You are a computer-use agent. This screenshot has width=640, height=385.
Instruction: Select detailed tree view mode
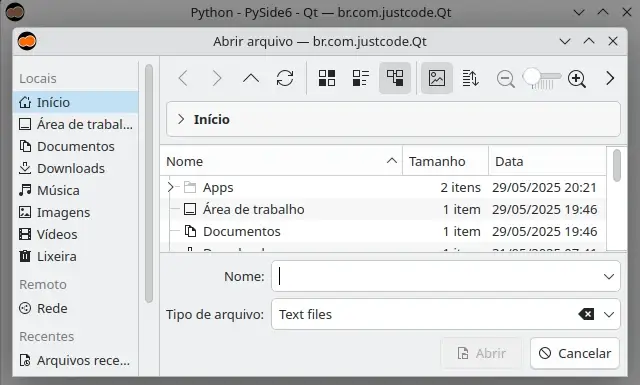point(395,78)
